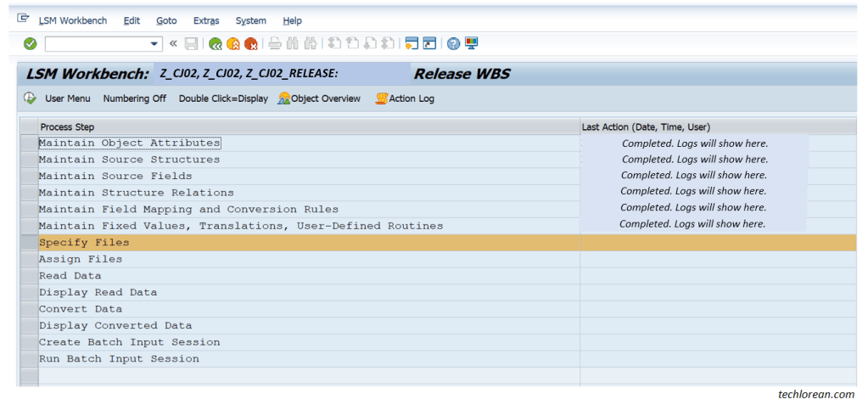This screenshot has width=868, height=405.
Task: Click the orange Exit icon
Action: (233, 44)
